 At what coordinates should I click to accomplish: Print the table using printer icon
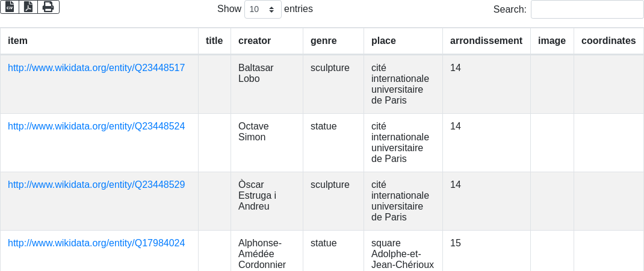(48, 7)
